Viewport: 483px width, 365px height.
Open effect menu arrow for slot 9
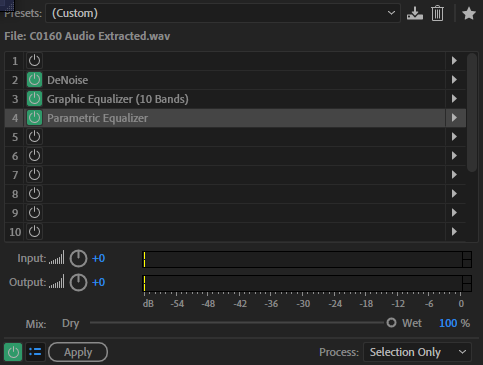point(454,213)
